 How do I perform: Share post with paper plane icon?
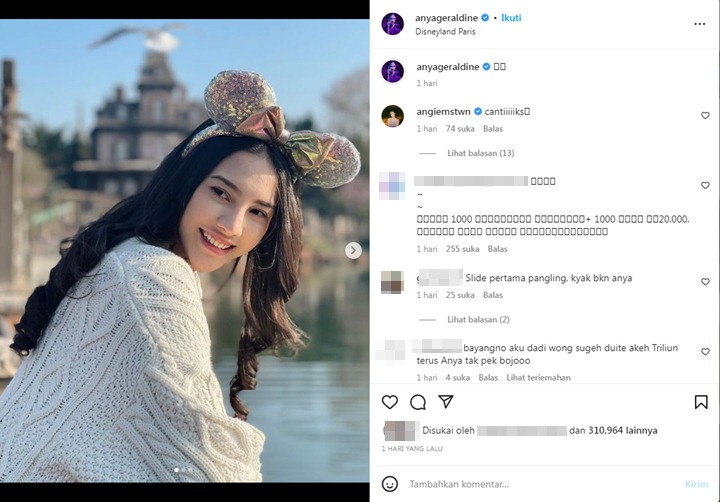coord(446,401)
